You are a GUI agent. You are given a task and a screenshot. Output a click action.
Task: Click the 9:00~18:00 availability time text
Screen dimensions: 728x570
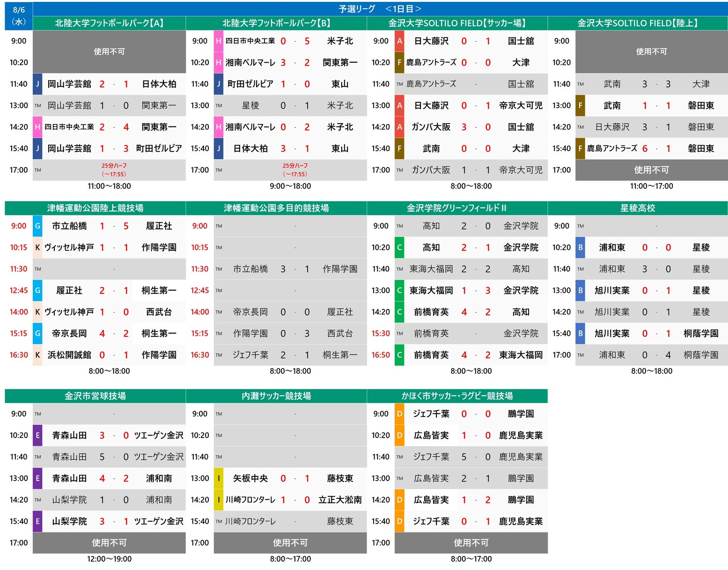coord(290,186)
